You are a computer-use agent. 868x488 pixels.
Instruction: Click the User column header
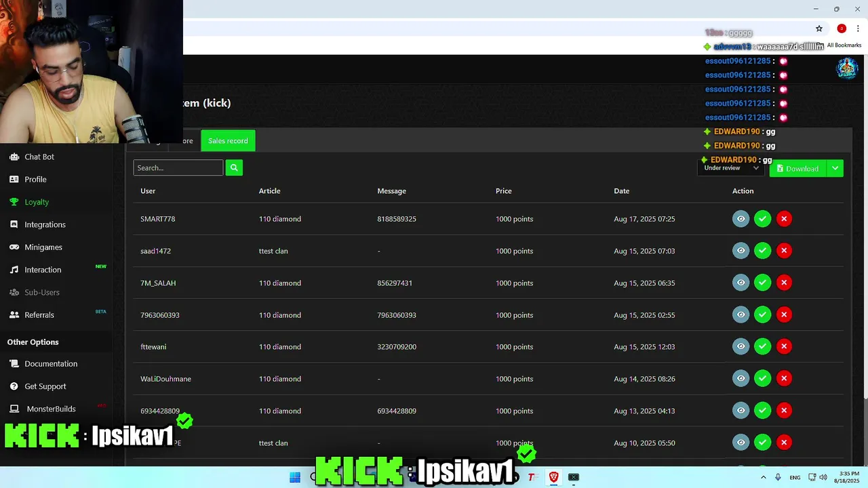(148, 191)
